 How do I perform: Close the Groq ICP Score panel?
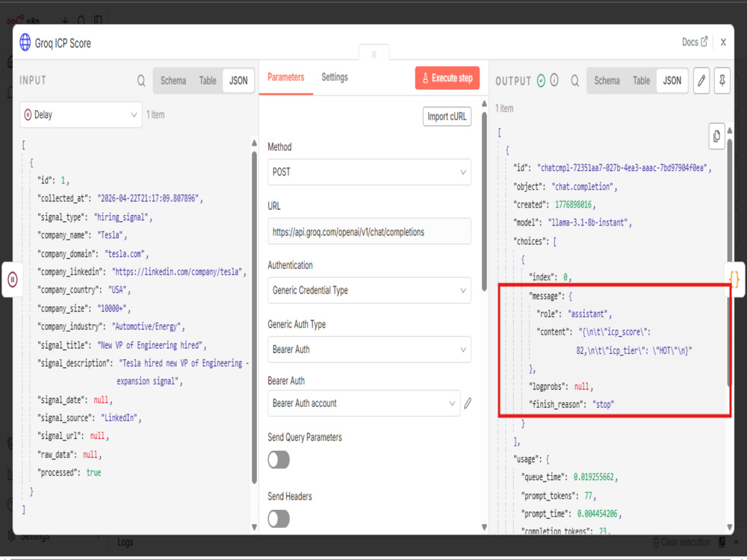723,43
